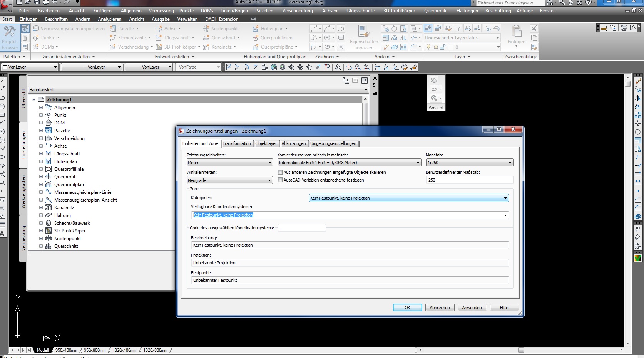Click the Kanalnetz ribbon tool icon
This screenshot has height=358, width=644.
coord(206,47)
